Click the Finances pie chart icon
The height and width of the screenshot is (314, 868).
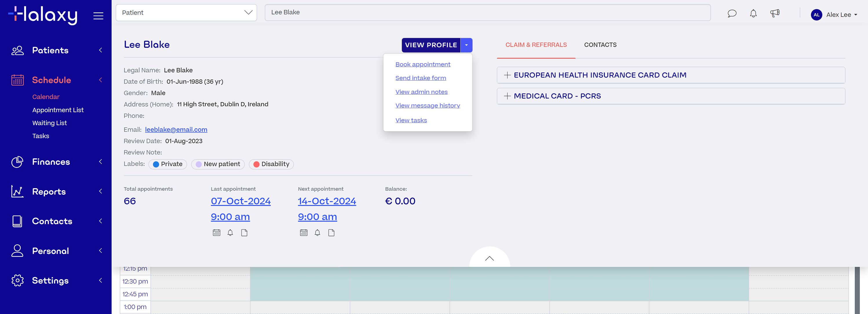[x=17, y=162]
